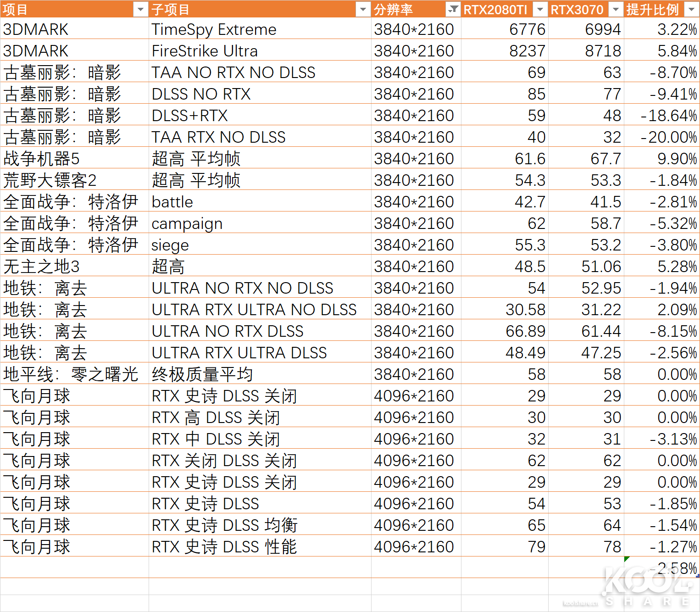Click the 地平线：零之曙光 cell
Viewport: 700px width, 612px height.
[74, 373]
